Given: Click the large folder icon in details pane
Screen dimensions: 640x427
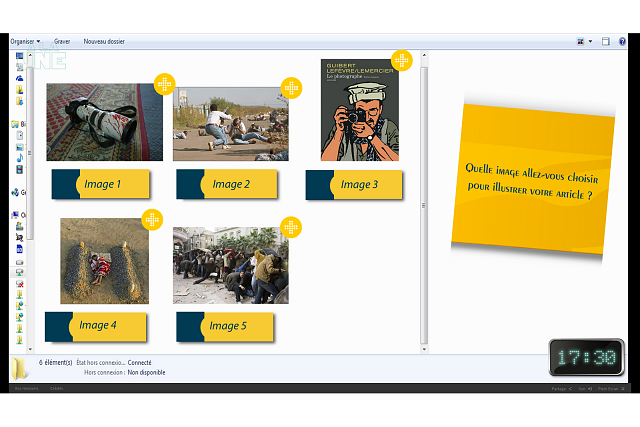Looking at the screenshot, I should click(20, 367).
